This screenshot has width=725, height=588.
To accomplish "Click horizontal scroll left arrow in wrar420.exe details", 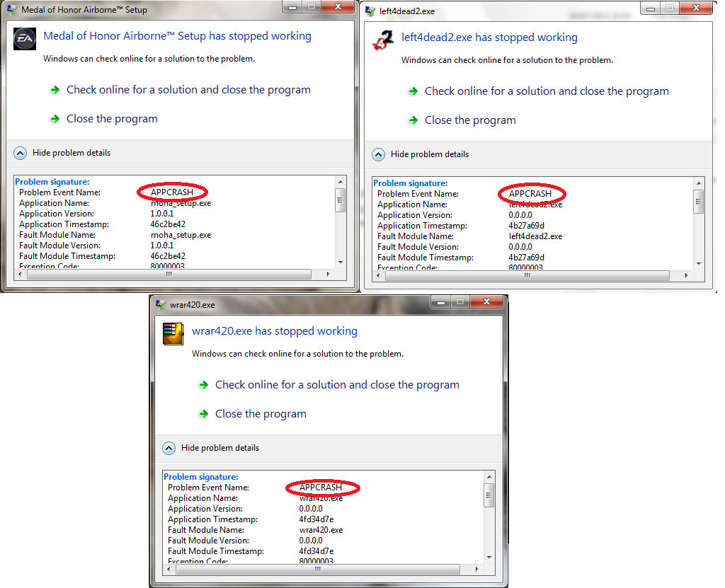I will click(x=169, y=569).
